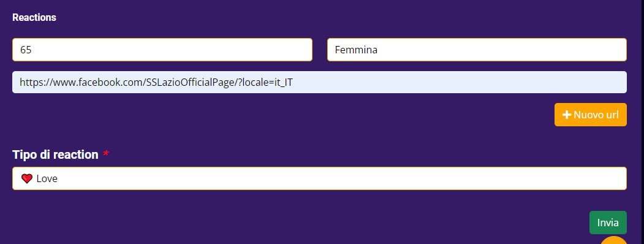Add another link with Nuovo url

pyautogui.click(x=591, y=115)
